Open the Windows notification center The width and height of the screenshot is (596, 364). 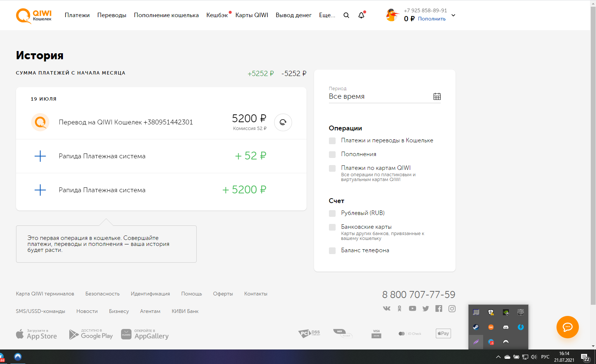585,358
